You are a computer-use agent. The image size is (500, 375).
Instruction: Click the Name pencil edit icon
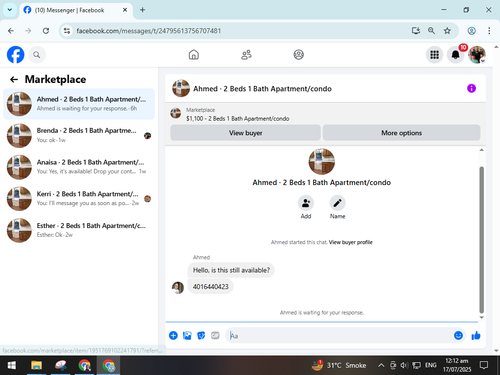[x=337, y=203]
